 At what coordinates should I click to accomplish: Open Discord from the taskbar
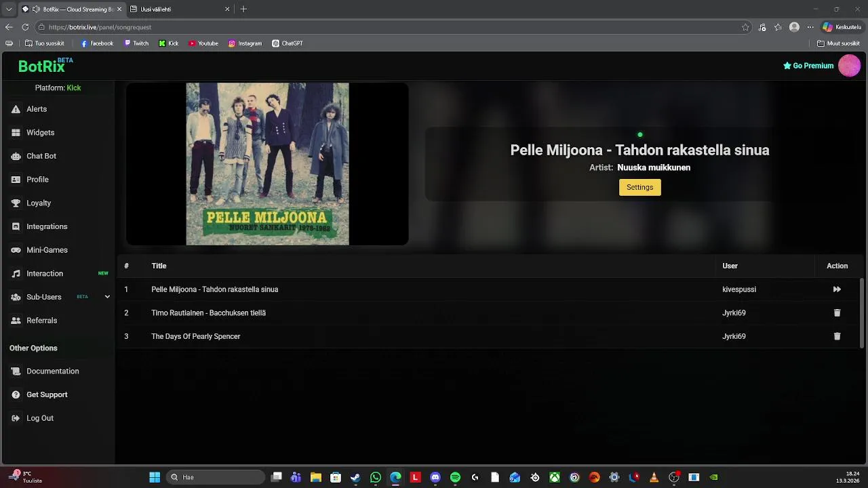pos(435,477)
